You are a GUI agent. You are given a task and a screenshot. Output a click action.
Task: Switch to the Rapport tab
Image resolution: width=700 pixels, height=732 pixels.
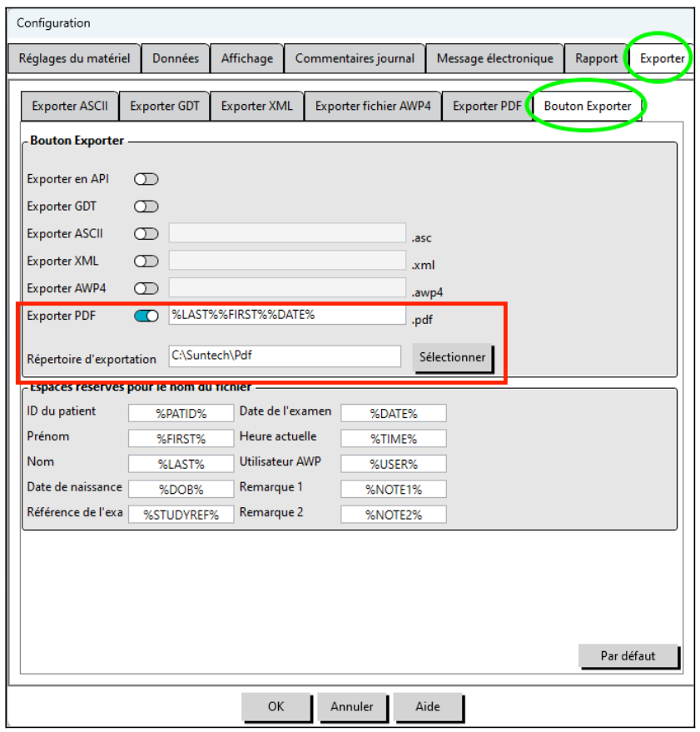596,58
